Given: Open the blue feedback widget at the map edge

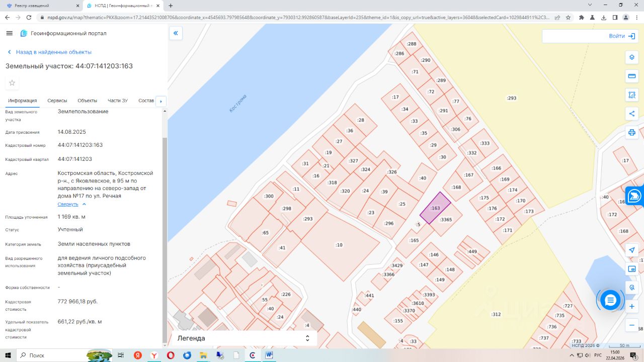Looking at the screenshot, I should [x=635, y=196].
